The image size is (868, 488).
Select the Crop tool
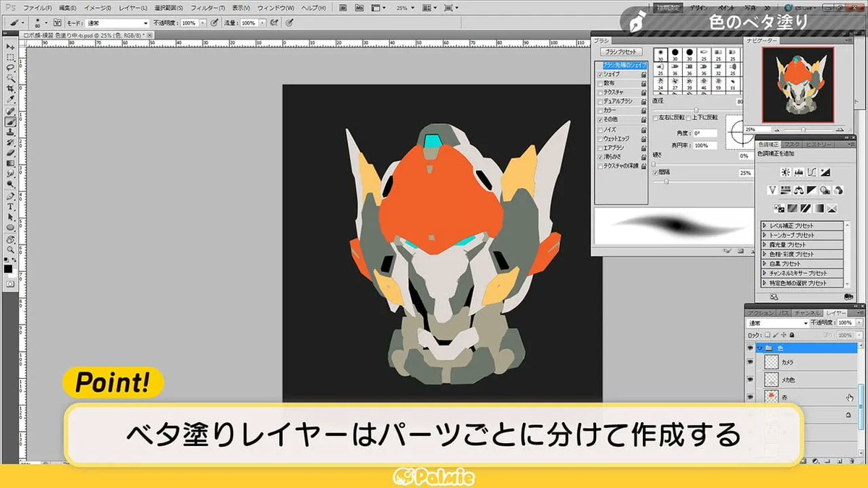click(10, 88)
